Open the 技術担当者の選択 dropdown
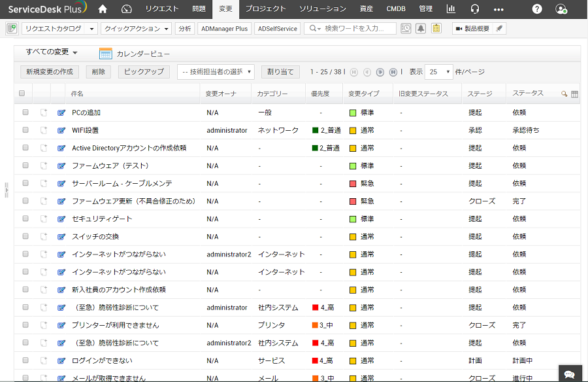 click(x=216, y=72)
